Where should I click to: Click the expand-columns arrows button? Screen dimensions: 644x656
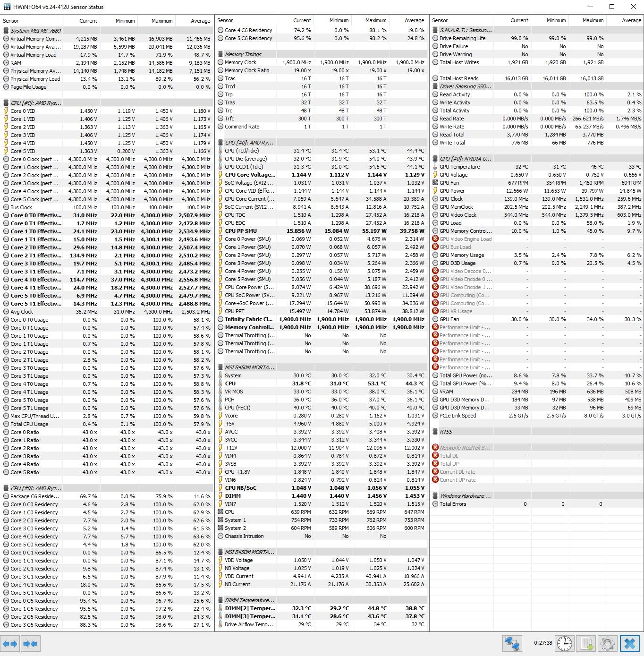pyautogui.click(x=10, y=643)
